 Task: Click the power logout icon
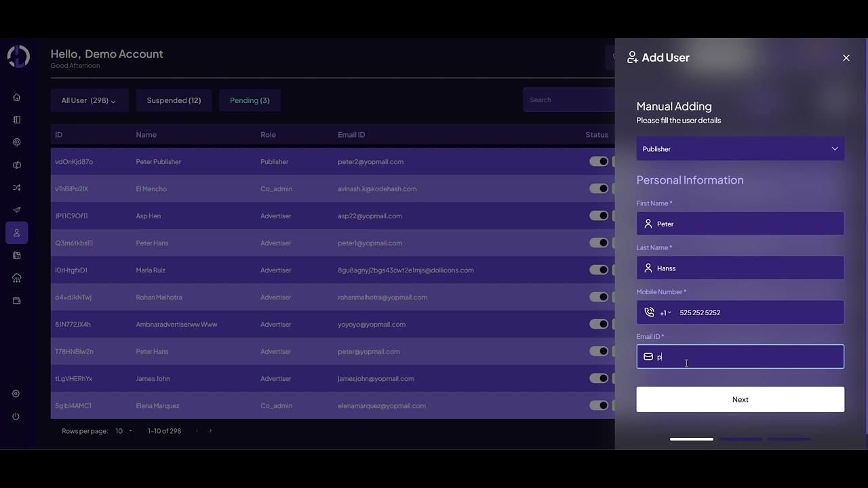pos(16,417)
